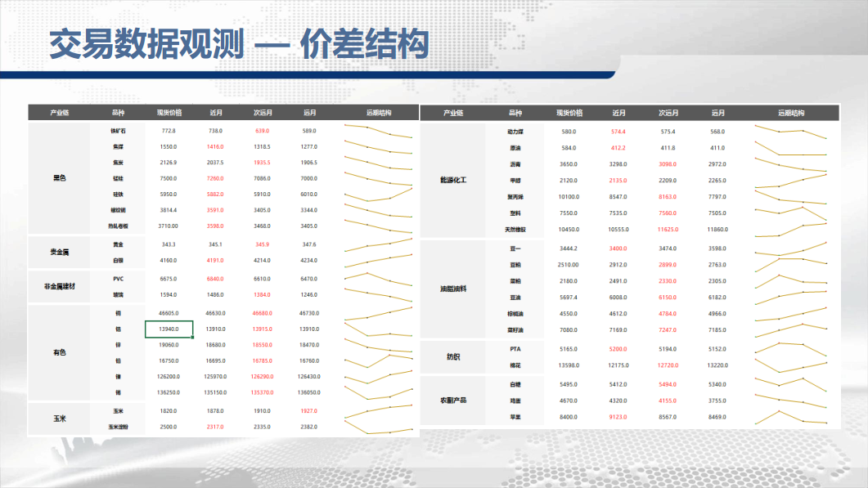This screenshot has width=868, height=488.
Task: Select the red 1927.0 far-month corn value
Action: (309, 411)
